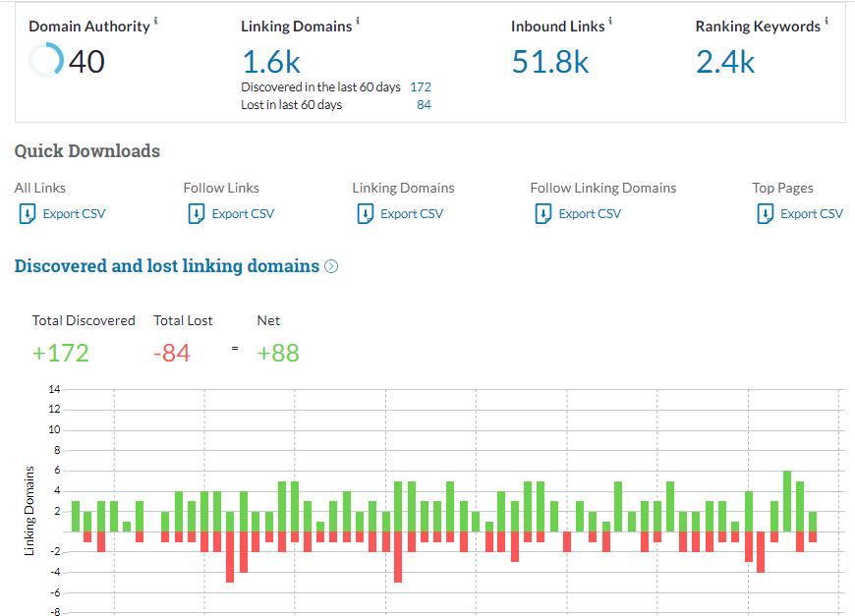Image resolution: width=855 pixels, height=616 pixels.
Task: Expand the Discovered and lost linking domains arrow
Action: [x=331, y=266]
